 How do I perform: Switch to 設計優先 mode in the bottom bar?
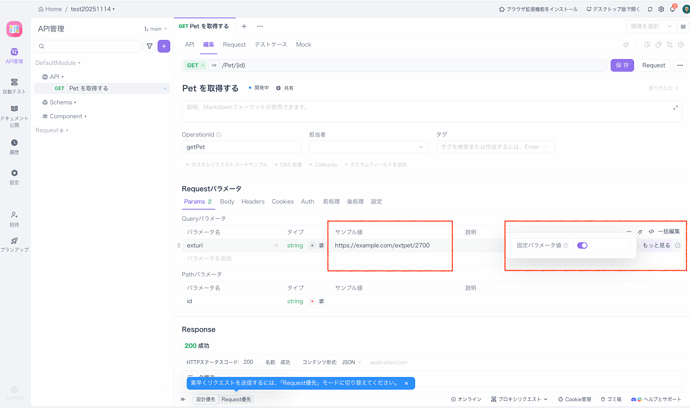[x=205, y=399]
